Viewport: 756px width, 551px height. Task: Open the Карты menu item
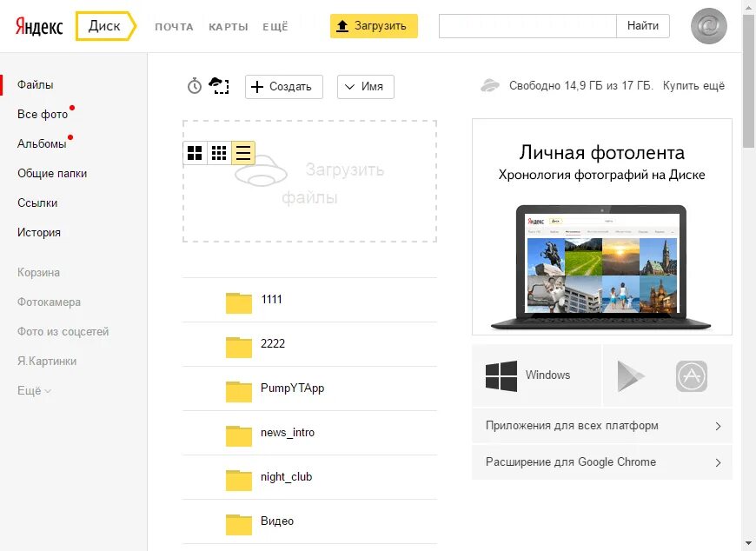(x=228, y=27)
